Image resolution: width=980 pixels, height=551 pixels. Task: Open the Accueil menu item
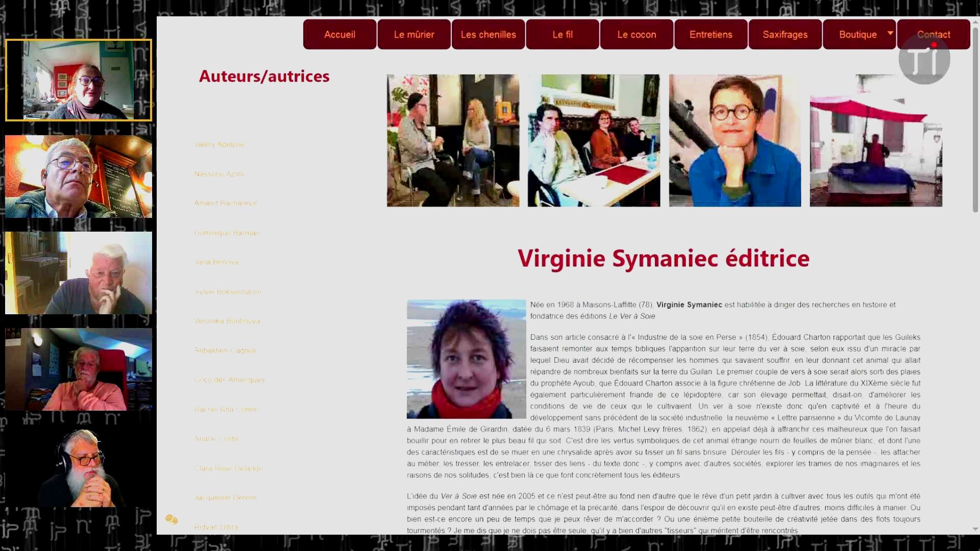click(x=339, y=35)
